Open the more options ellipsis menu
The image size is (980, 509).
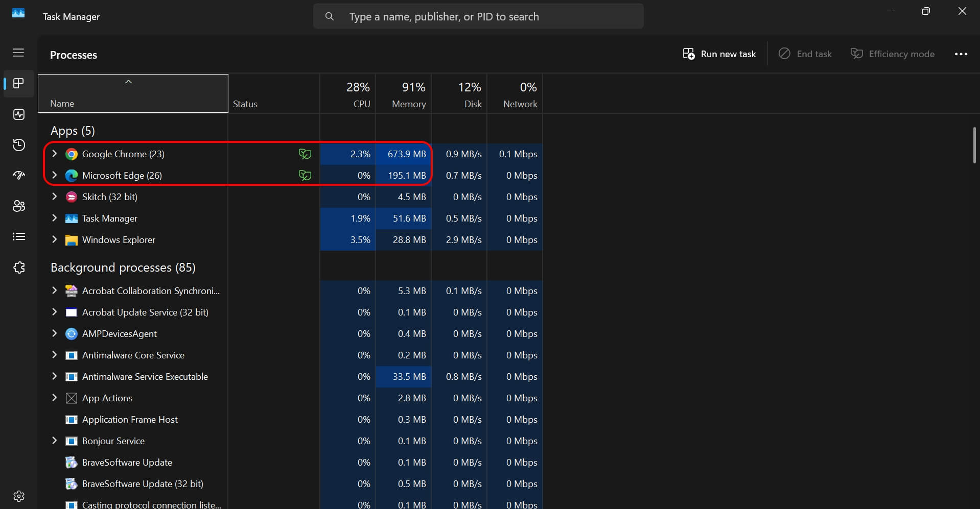pyautogui.click(x=961, y=54)
